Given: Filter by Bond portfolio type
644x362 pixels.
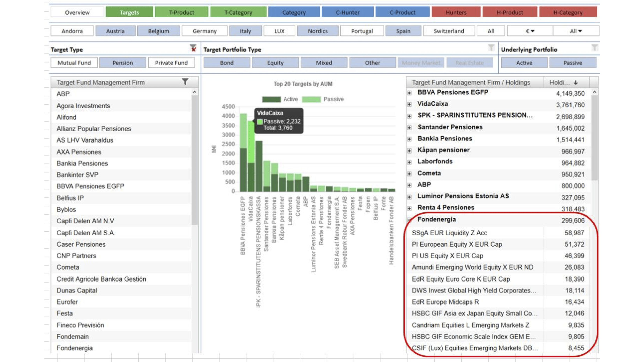Looking at the screenshot, I should [x=227, y=63].
